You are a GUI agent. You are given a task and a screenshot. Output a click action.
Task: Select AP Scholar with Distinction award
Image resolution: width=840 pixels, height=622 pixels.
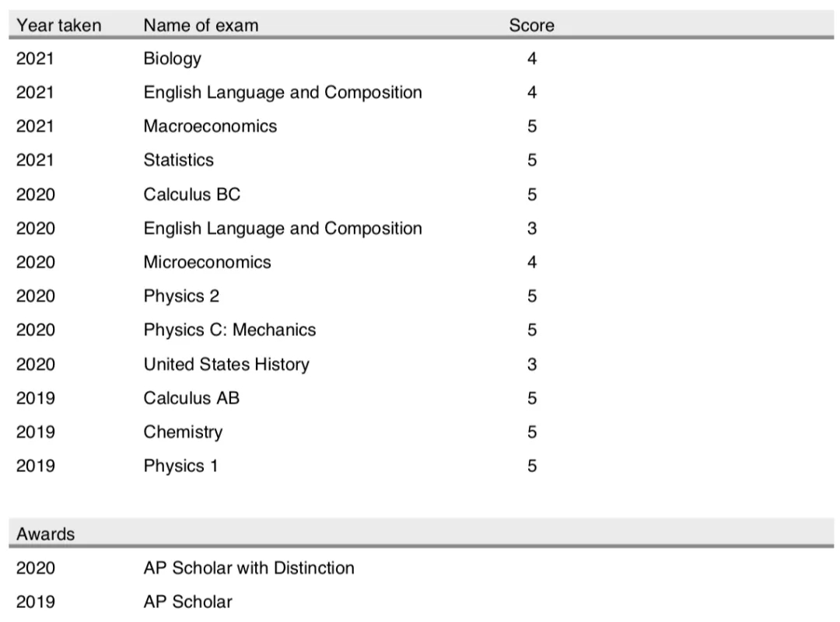click(249, 568)
